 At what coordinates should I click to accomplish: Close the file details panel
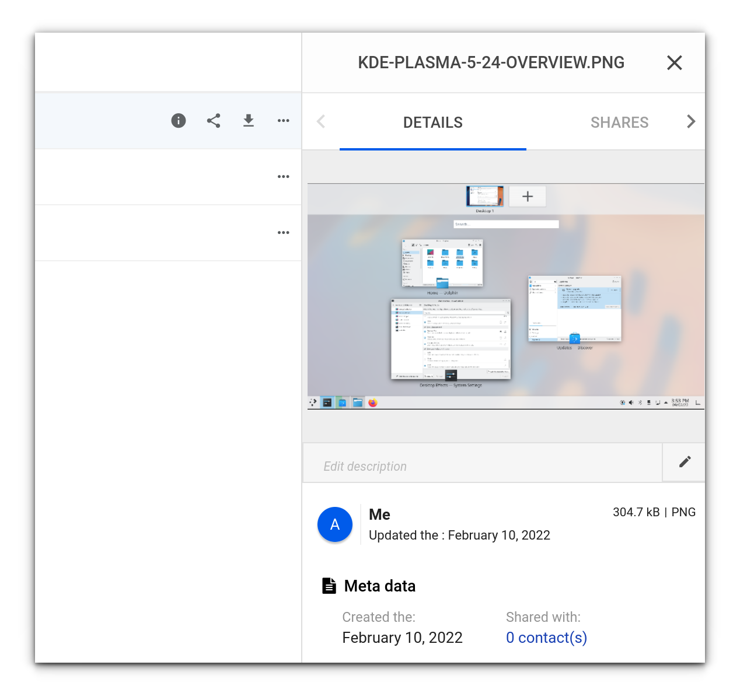pyautogui.click(x=675, y=63)
